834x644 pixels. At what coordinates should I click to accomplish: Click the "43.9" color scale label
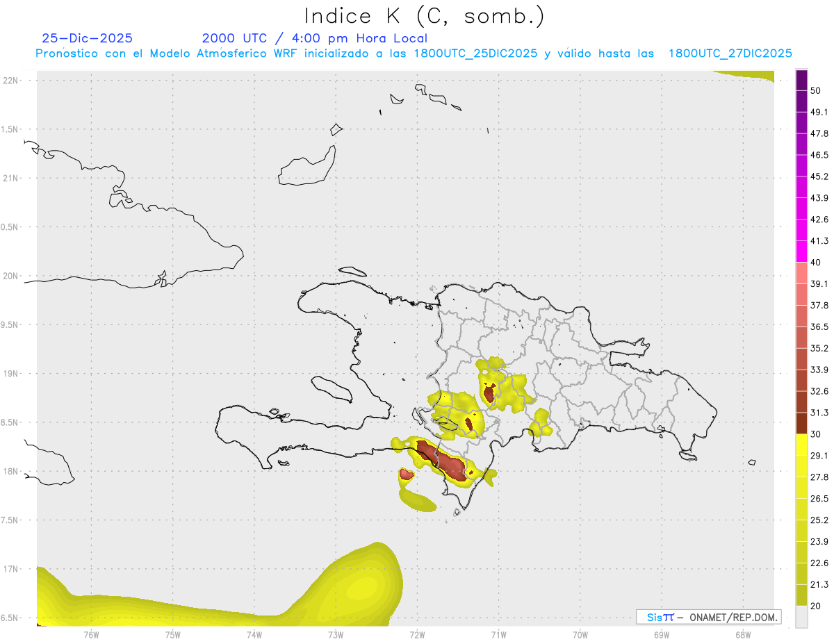819,198
